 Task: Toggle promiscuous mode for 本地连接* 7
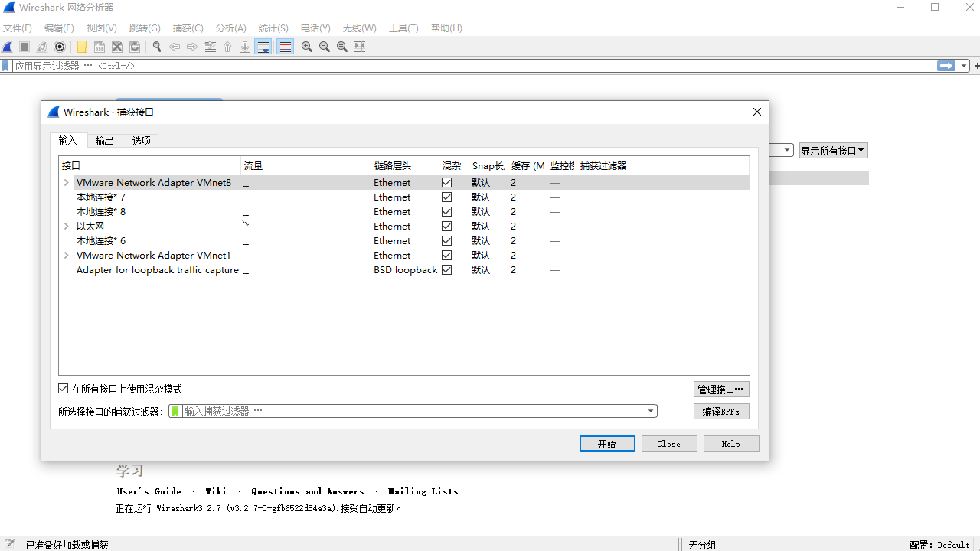coord(446,197)
